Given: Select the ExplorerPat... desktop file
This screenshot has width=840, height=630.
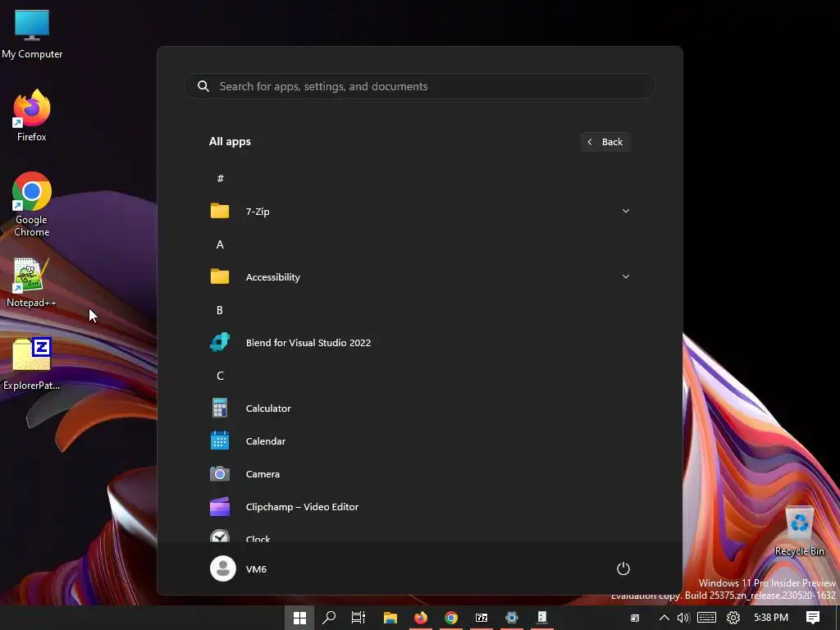Looking at the screenshot, I should tap(32, 363).
